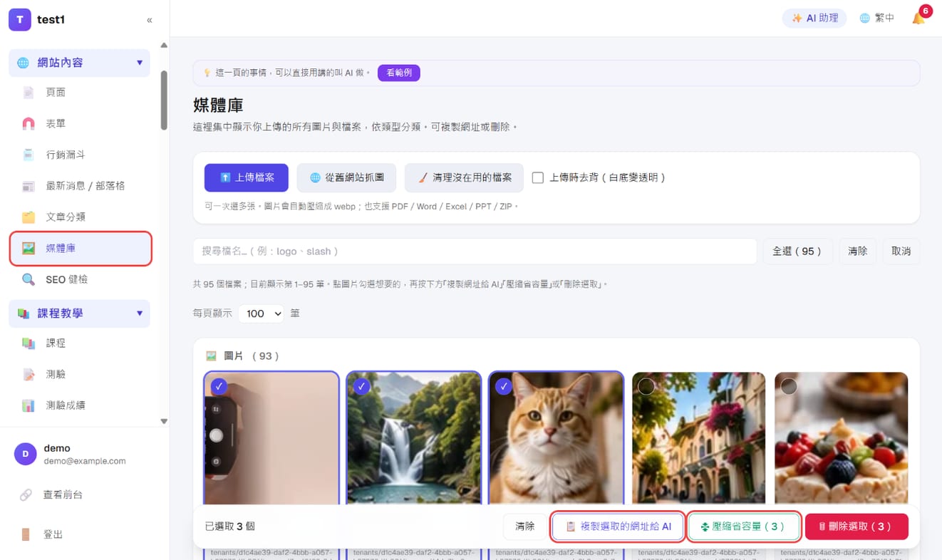Viewport: 942px width, 560px height.
Task: Select the 媒體庫 picture icon in sidebar
Action: pyautogui.click(x=29, y=249)
